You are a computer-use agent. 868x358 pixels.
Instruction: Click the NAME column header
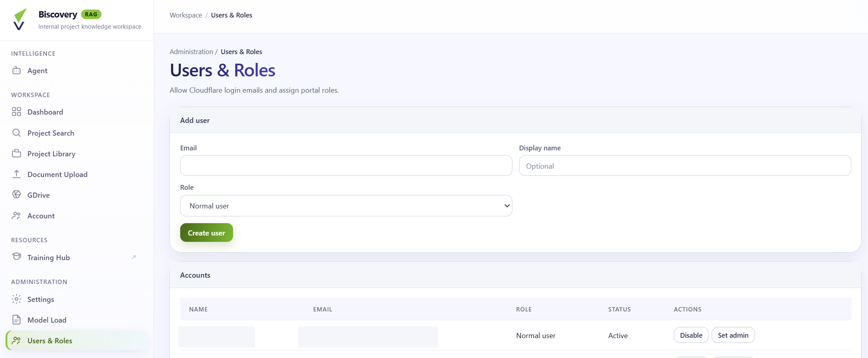point(199,309)
